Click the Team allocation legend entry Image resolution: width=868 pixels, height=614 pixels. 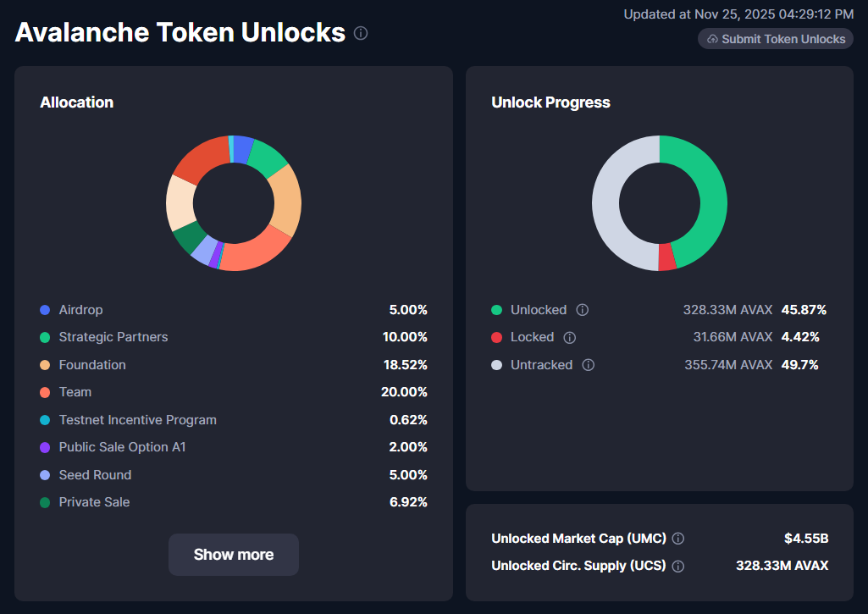pyautogui.click(x=75, y=392)
